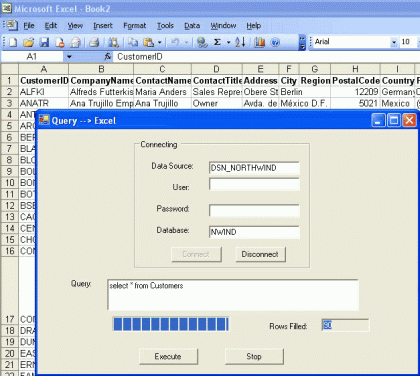Close the Query --> Excel dialog
The width and height of the screenshot is (420, 376).
(409, 120)
